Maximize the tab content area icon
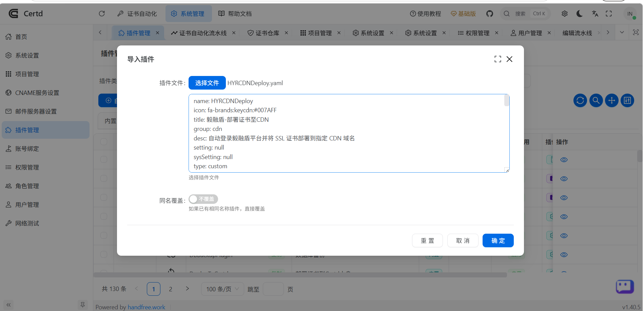 636,33
